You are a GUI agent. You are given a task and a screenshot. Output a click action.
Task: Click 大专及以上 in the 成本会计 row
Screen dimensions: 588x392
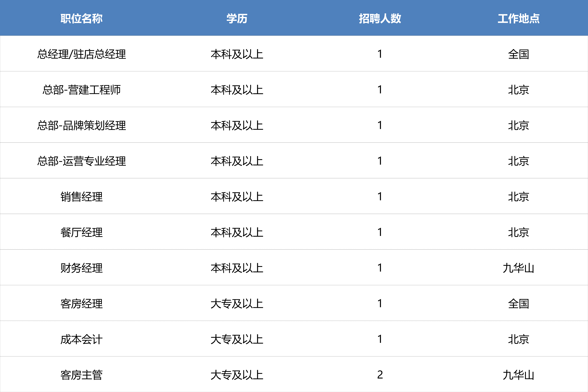[237, 339]
